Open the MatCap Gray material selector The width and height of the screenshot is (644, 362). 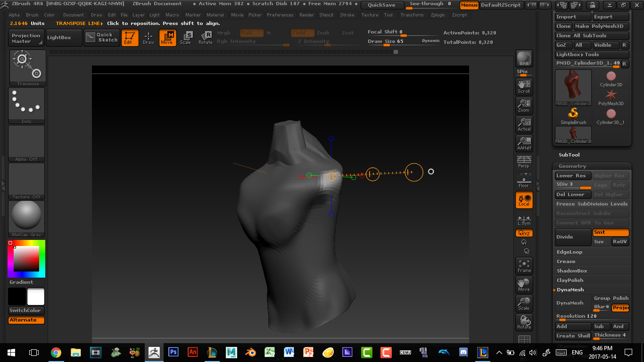pos(27,219)
